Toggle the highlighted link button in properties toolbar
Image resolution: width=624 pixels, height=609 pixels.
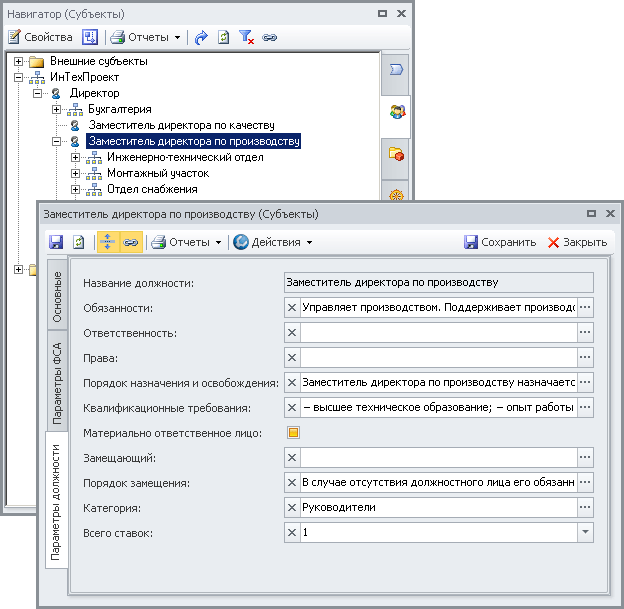131,242
